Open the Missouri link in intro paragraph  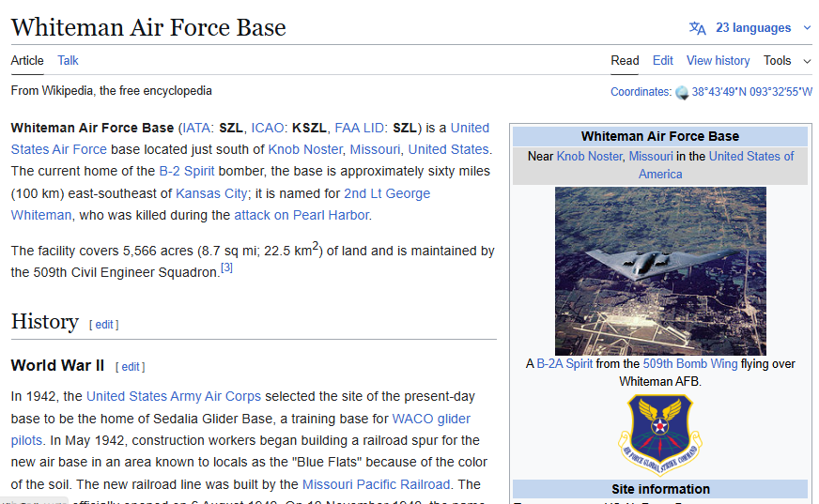coord(375,150)
